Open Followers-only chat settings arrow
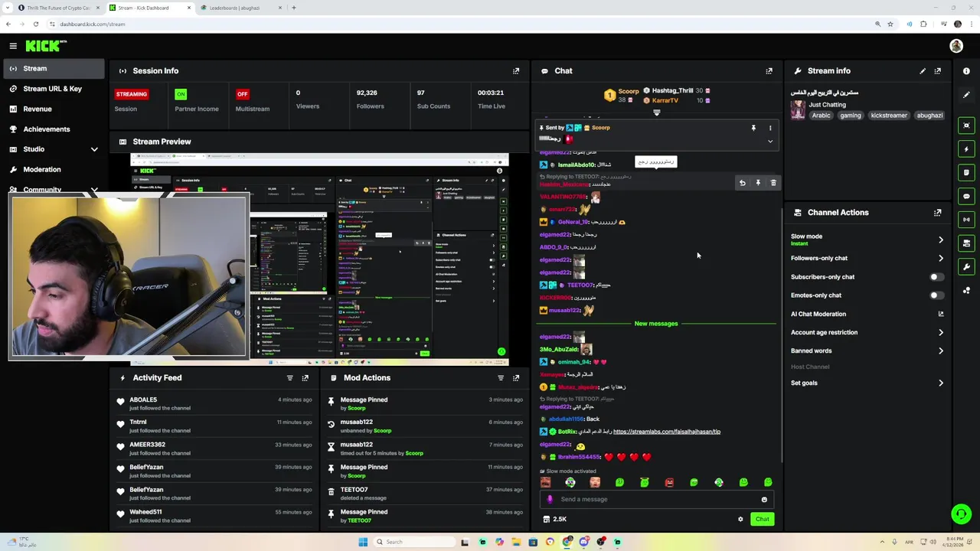Image resolution: width=980 pixels, height=551 pixels. [x=941, y=259]
